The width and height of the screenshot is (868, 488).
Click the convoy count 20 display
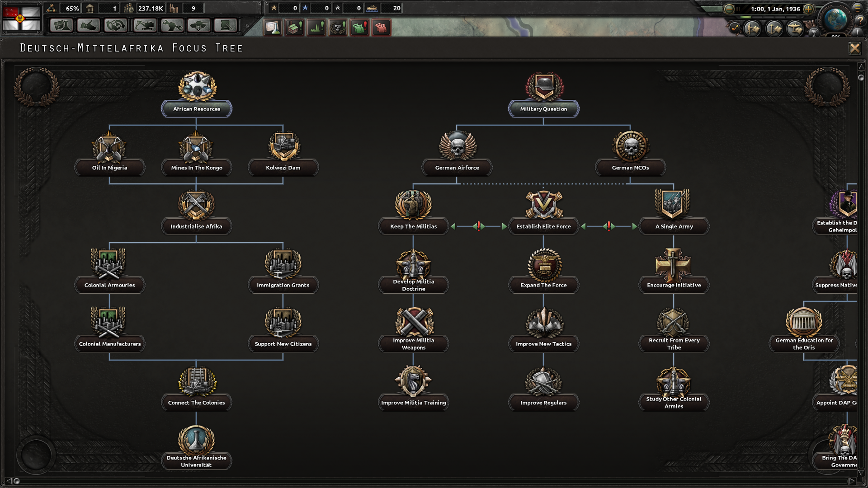pos(392,8)
